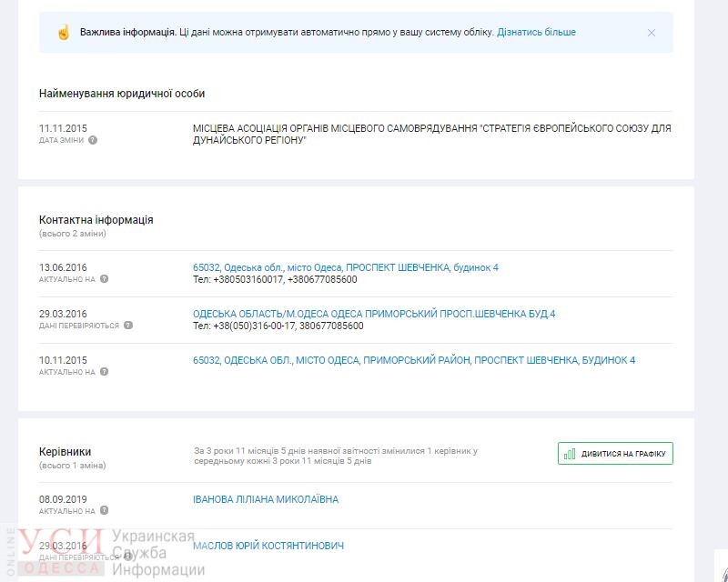
Task: Click the 'Контактна інформація' heading
Action: coord(96,220)
